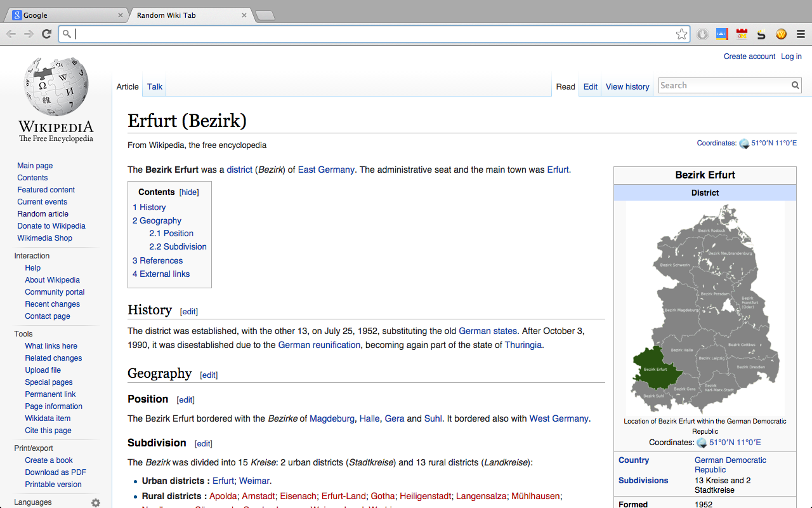
Task: Open the Thuringia link
Action: [x=523, y=345]
